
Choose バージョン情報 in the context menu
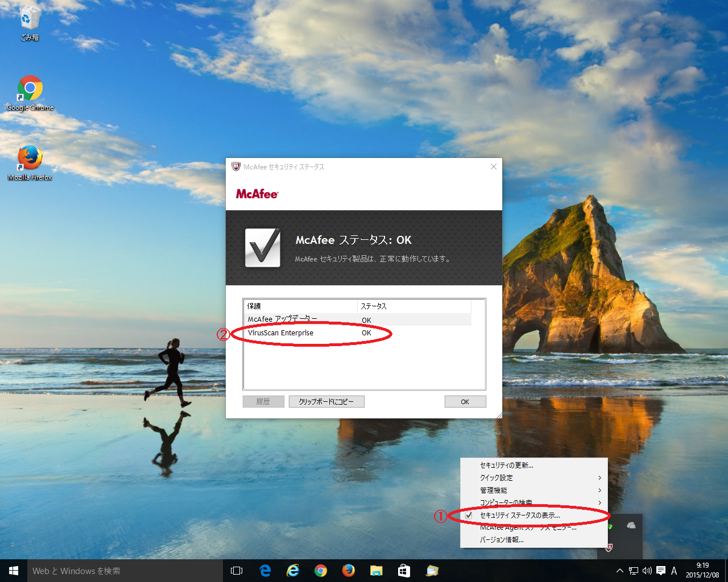tap(502, 540)
